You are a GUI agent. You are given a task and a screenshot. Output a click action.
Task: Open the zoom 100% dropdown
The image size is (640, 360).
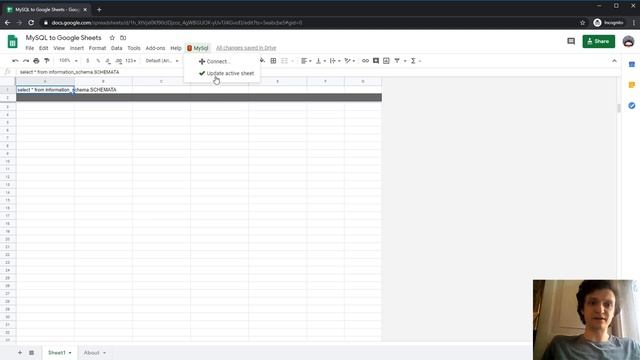pos(68,61)
